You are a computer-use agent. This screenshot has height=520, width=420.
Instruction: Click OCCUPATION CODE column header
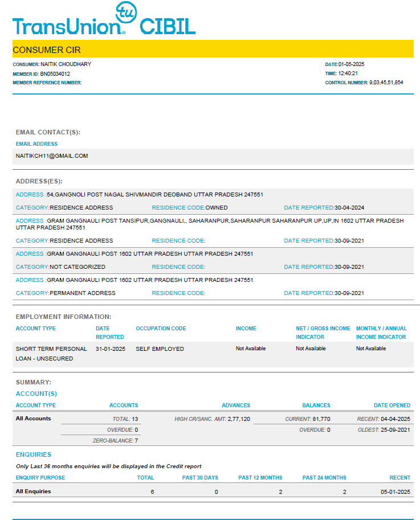tap(161, 328)
